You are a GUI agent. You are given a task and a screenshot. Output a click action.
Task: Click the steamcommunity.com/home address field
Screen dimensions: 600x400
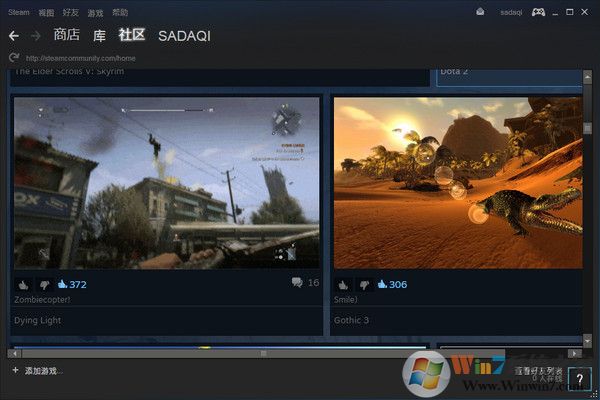tap(81, 58)
